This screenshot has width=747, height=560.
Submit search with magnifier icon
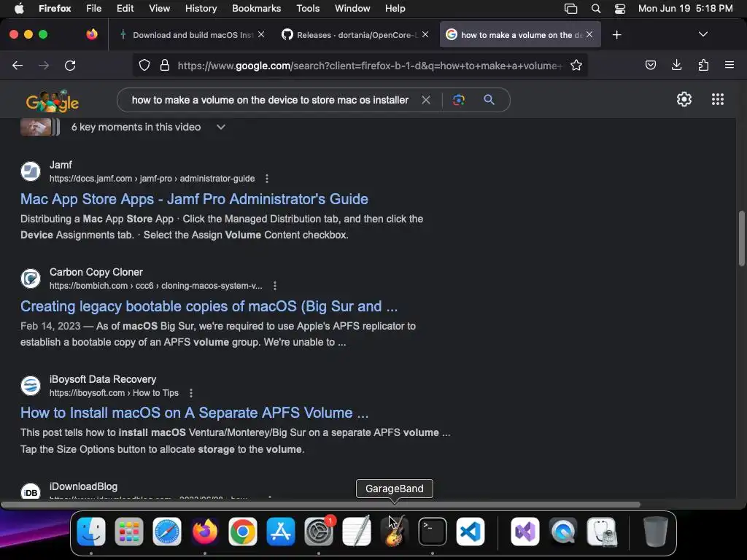pos(489,100)
